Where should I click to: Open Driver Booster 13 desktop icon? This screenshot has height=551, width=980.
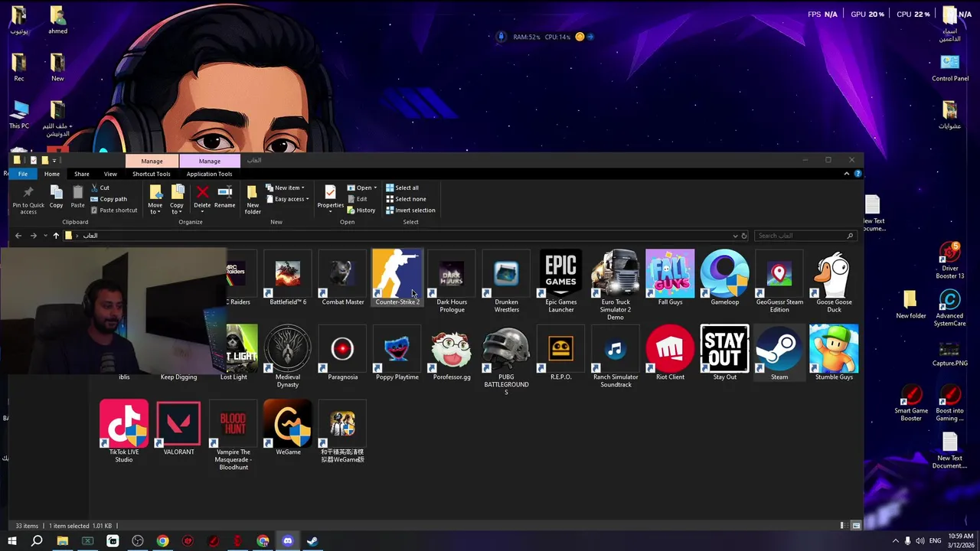pos(950,261)
